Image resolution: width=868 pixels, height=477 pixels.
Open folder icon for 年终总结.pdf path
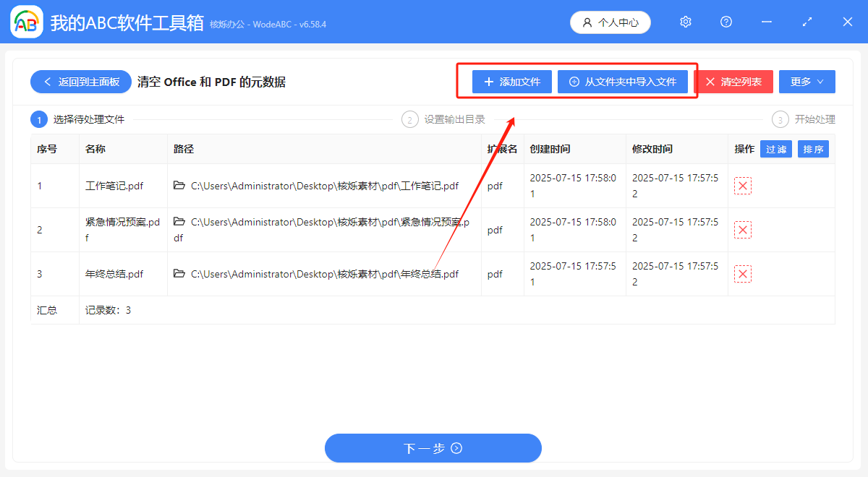179,274
